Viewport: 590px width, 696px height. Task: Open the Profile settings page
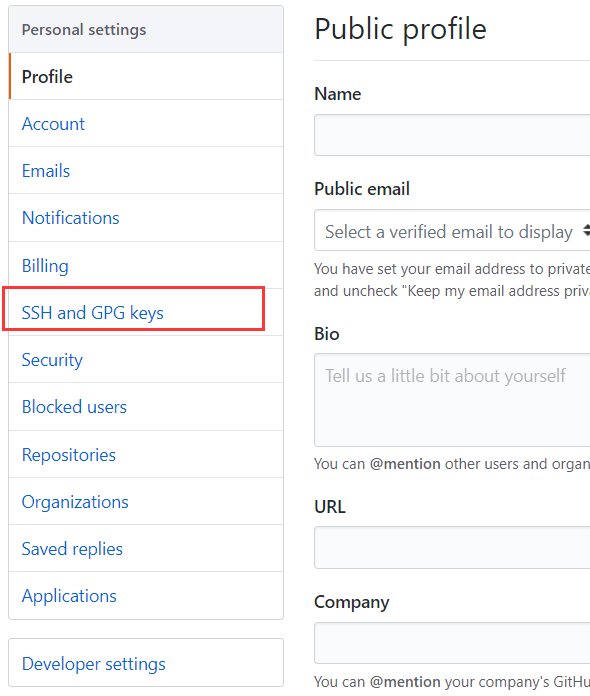coord(146,76)
